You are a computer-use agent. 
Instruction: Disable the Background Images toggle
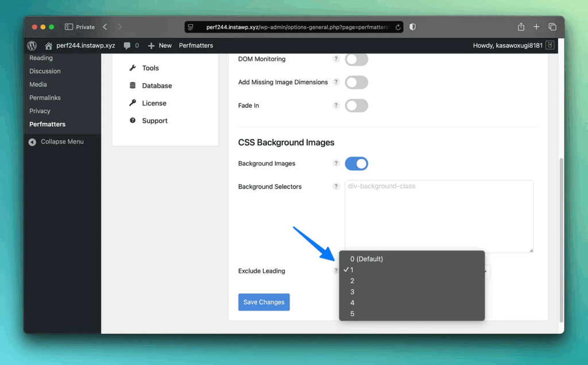pos(356,164)
